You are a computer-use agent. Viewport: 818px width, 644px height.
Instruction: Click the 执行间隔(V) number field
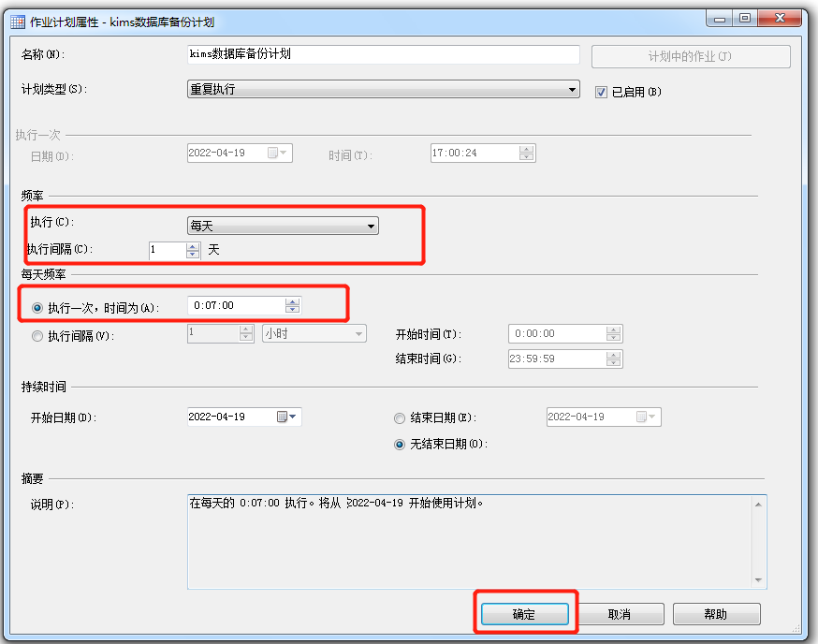(213, 333)
